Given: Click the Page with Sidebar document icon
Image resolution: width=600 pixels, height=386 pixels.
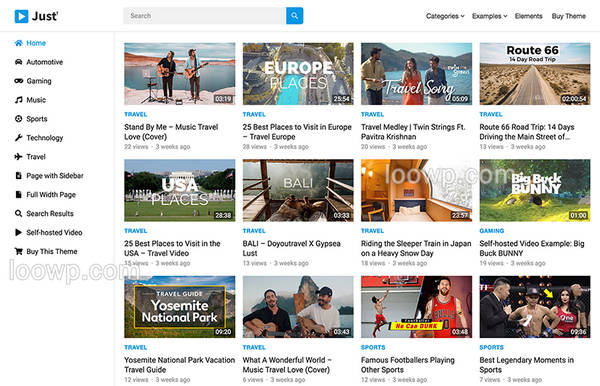Looking at the screenshot, I should coord(18,176).
